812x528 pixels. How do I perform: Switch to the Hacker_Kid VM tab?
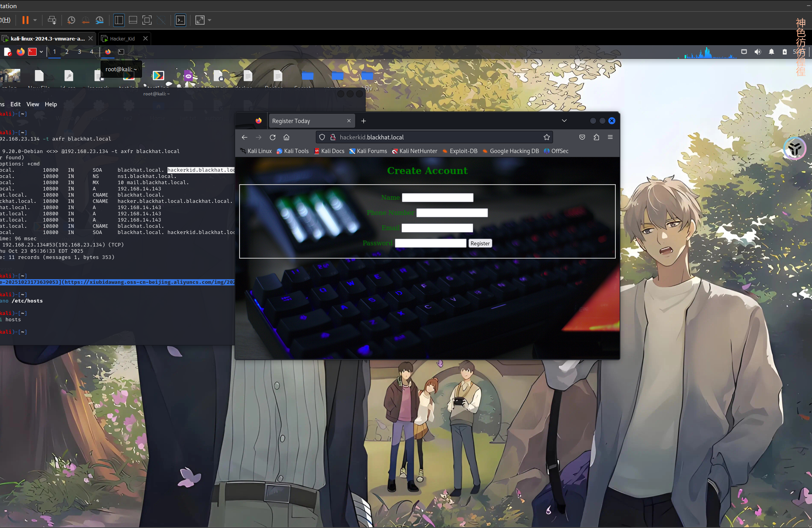click(122, 39)
